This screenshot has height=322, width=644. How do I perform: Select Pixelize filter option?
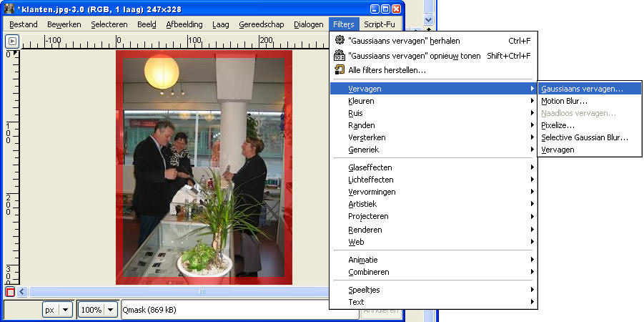(558, 125)
